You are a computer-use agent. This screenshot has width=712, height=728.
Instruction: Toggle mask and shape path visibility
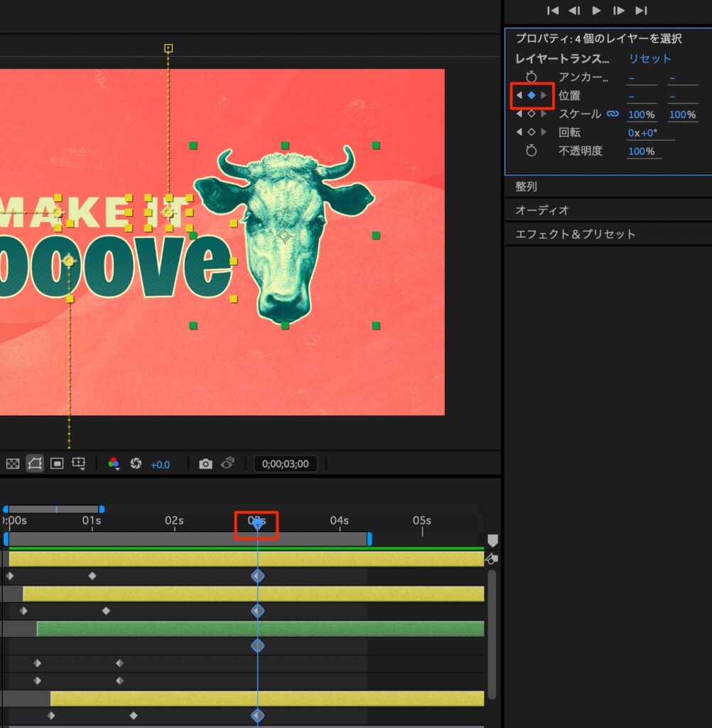35,464
